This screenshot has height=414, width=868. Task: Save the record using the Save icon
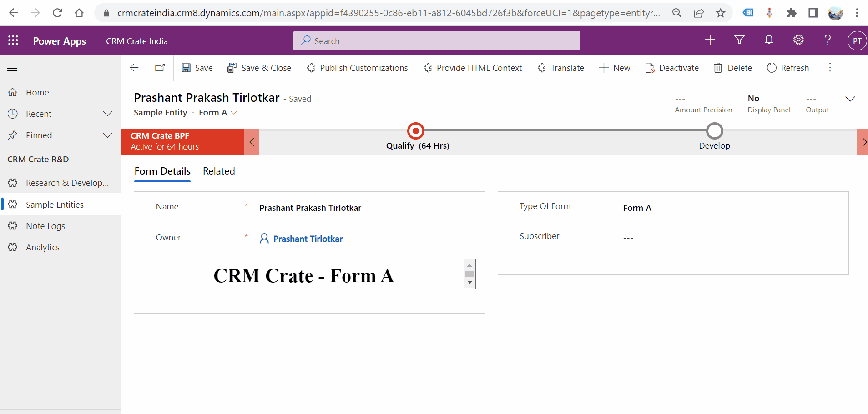pyautogui.click(x=197, y=68)
